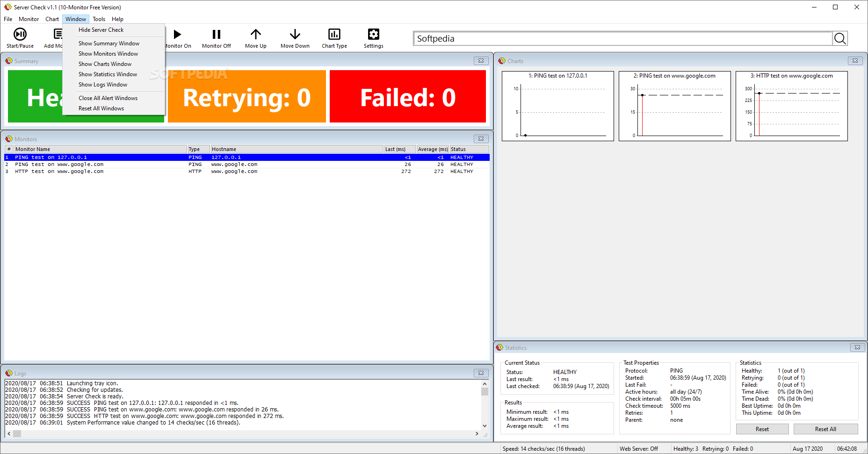Select Show Logs Window

coord(114,85)
